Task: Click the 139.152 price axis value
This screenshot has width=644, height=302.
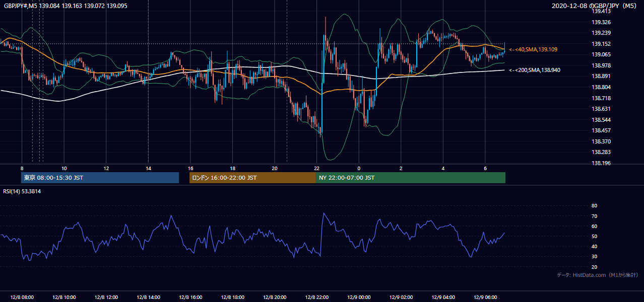Action: click(601, 44)
